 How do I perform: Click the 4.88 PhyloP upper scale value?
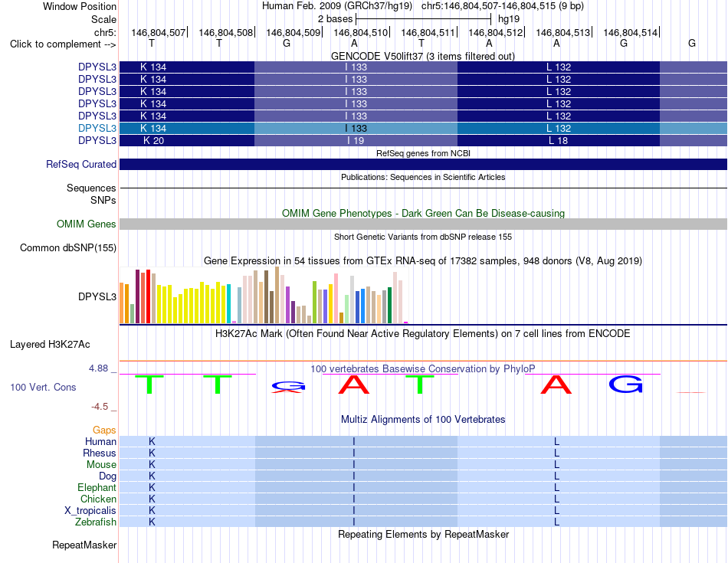point(98,368)
